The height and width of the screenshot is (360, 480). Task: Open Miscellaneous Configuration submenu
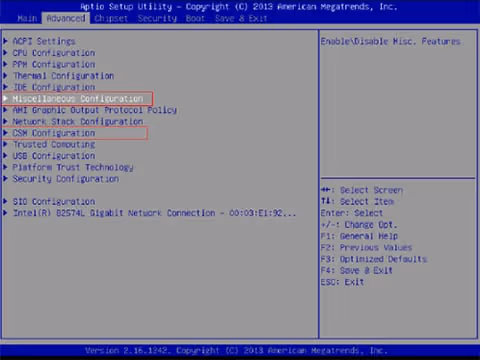pos(78,99)
